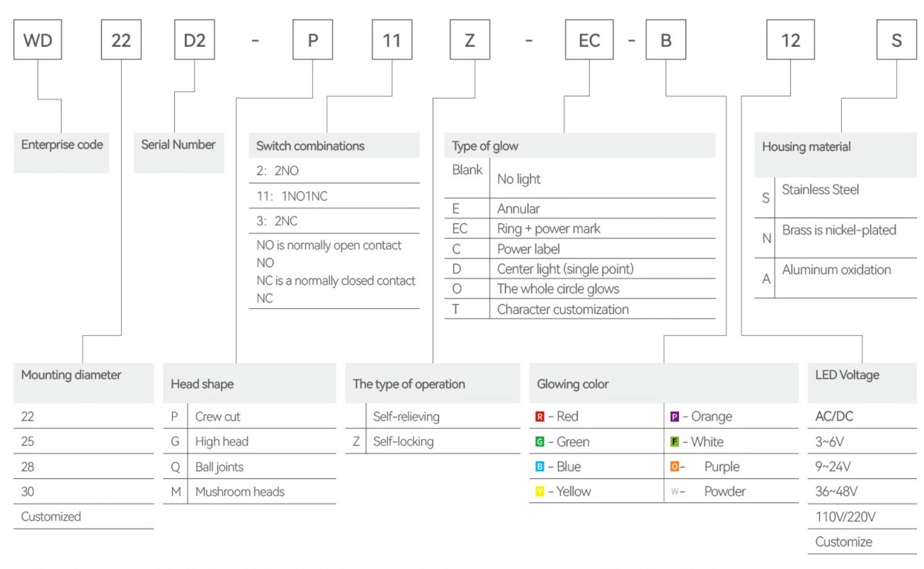Select the blue B color square
This screenshot has width=924, height=569.
(x=540, y=466)
